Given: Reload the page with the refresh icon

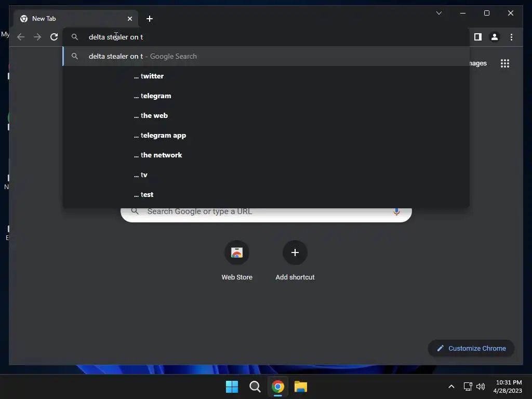Looking at the screenshot, I should tap(54, 37).
